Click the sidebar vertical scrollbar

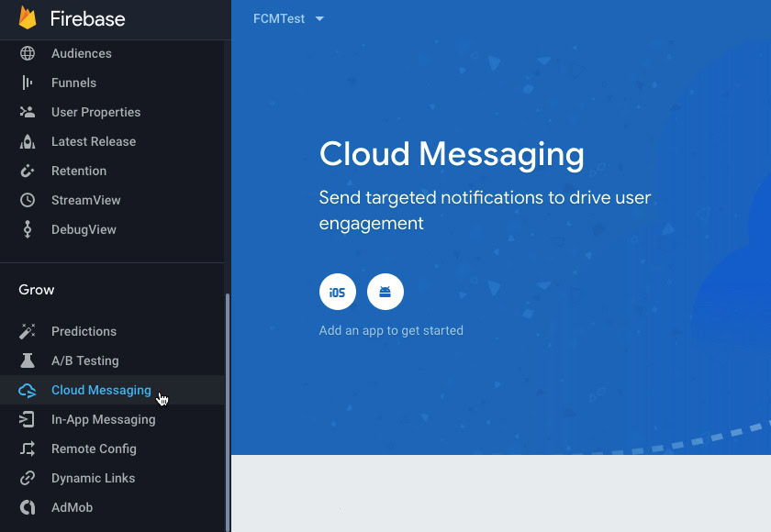pos(228,413)
